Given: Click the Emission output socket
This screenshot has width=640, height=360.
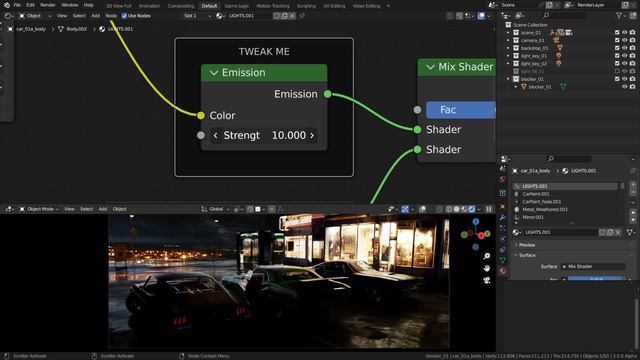Looking at the screenshot, I should coord(327,94).
